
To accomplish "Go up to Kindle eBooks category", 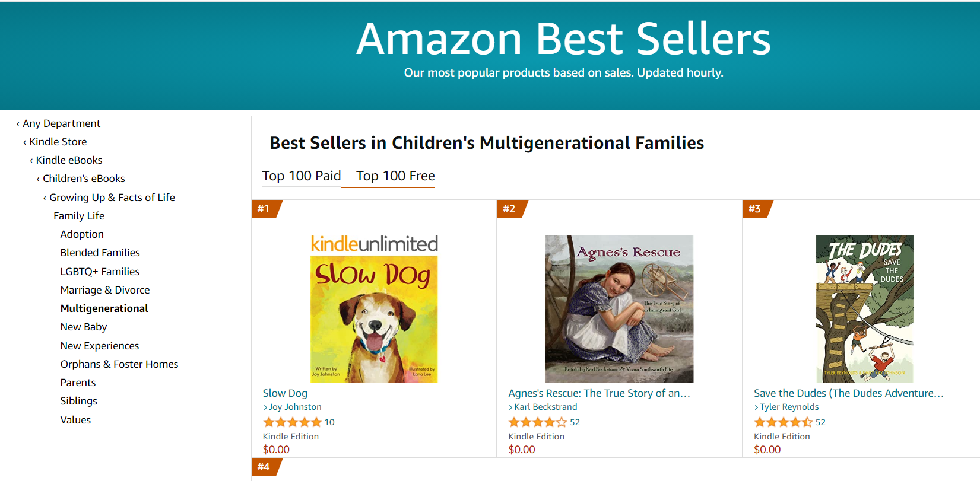I will pyautogui.click(x=69, y=160).
